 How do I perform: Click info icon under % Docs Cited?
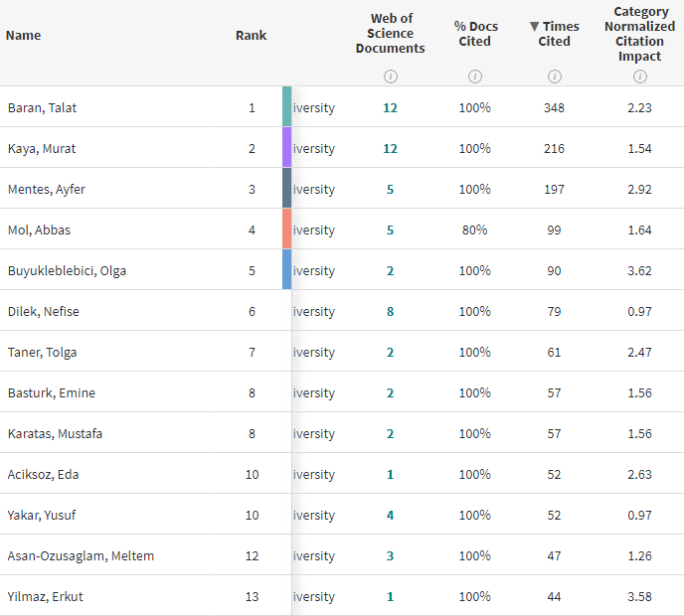(474, 77)
